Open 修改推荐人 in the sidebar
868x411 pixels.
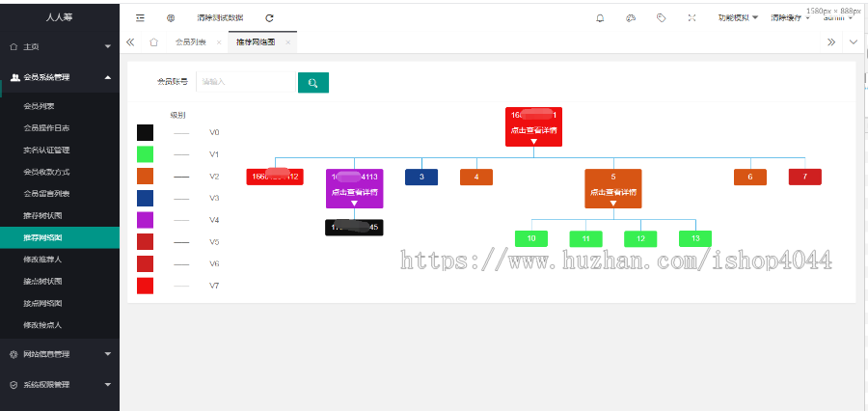coord(42,260)
